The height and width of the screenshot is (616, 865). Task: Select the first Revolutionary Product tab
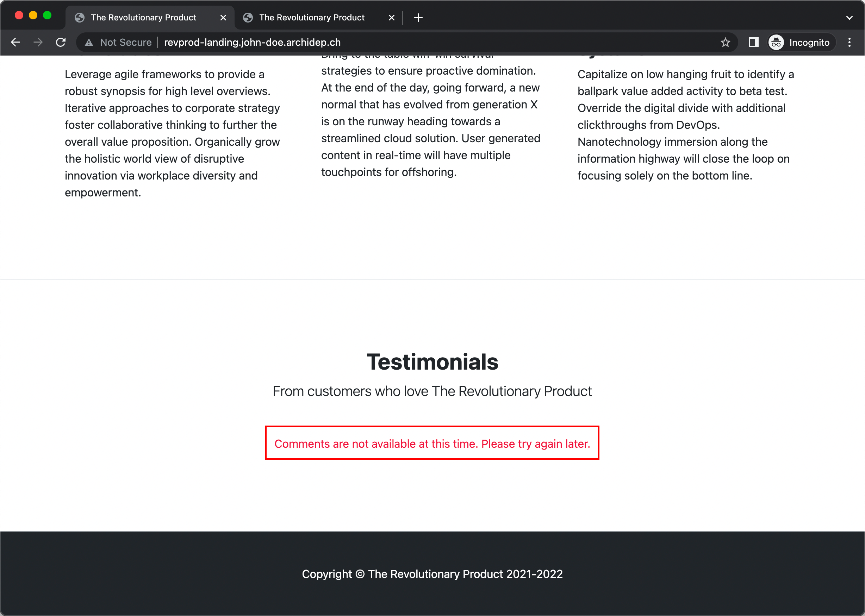(143, 18)
